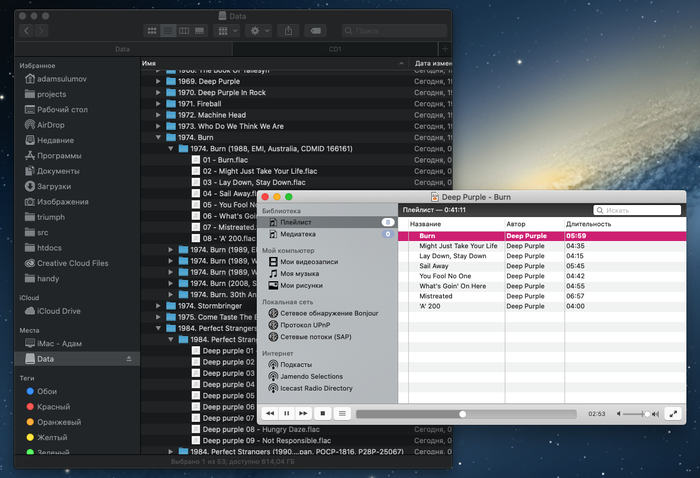The height and width of the screenshot is (478, 700).
Task: Mute audio using the speaker icon
Action: [x=620, y=413]
